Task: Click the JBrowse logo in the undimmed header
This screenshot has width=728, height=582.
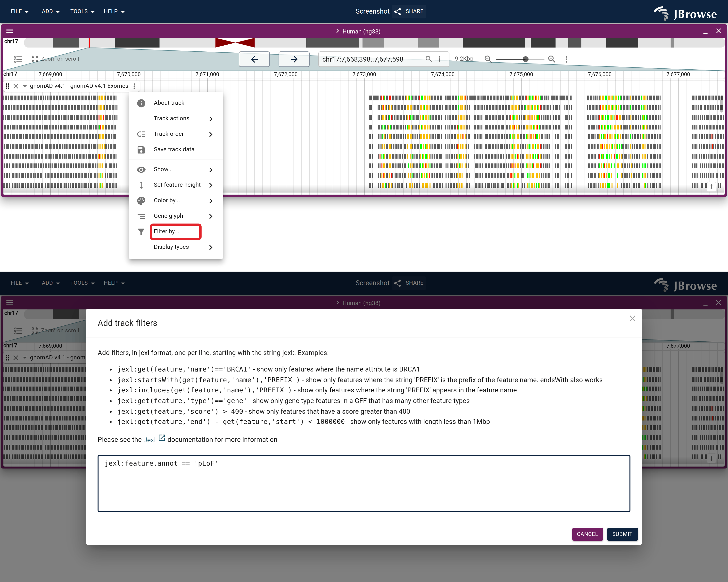Action: point(685,14)
